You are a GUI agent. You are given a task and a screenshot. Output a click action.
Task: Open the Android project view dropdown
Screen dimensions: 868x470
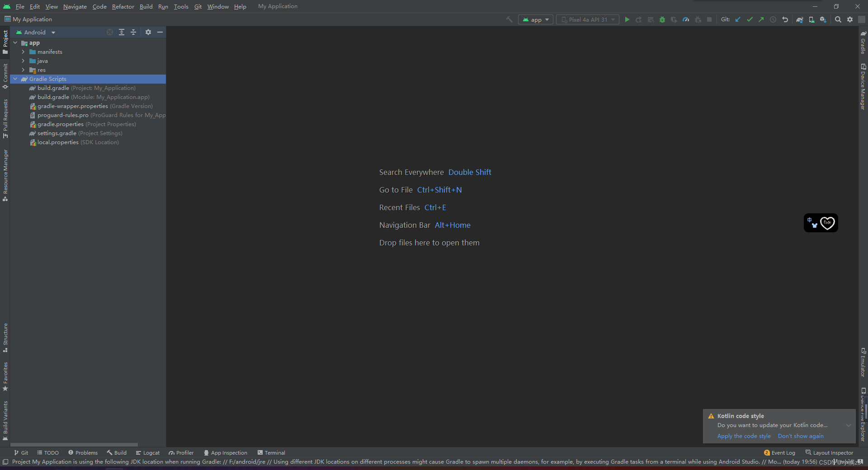click(36, 33)
